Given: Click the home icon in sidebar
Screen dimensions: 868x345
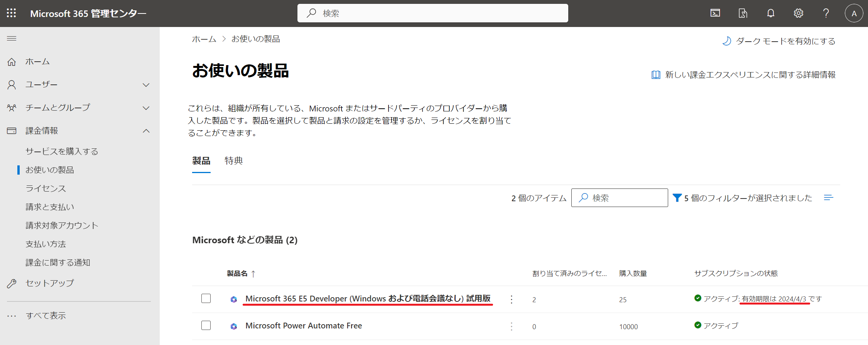Looking at the screenshot, I should tap(12, 62).
